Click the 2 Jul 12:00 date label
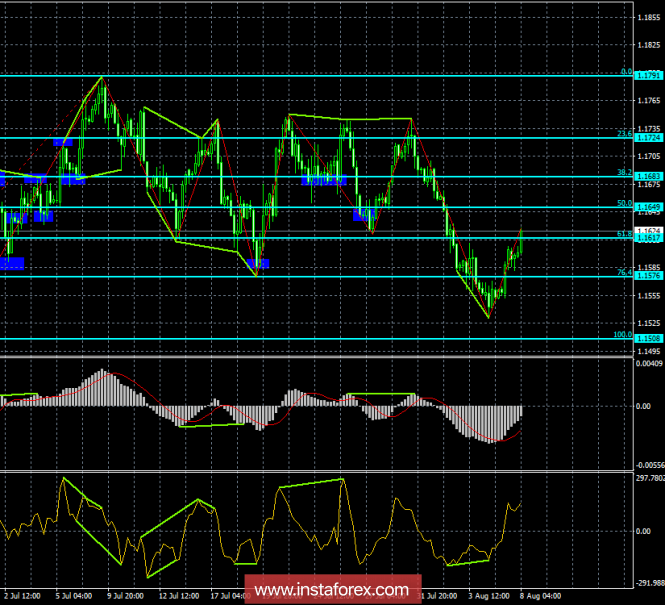 24,596
